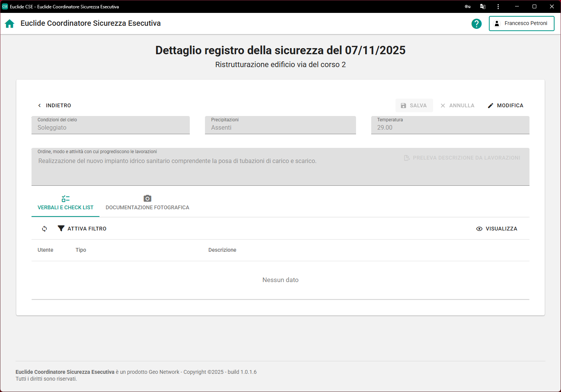
Task: Activate the filter with Attiva Filtro
Action: tap(82, 229)
